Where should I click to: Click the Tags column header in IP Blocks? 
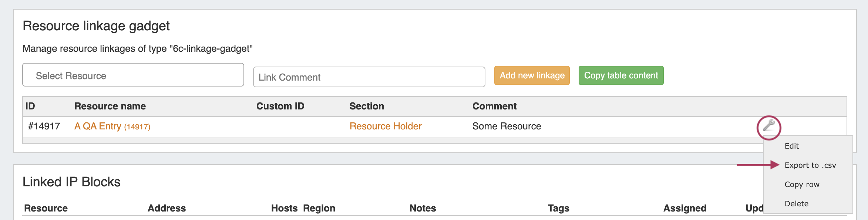pyautogui.click(x=558, y=209)
